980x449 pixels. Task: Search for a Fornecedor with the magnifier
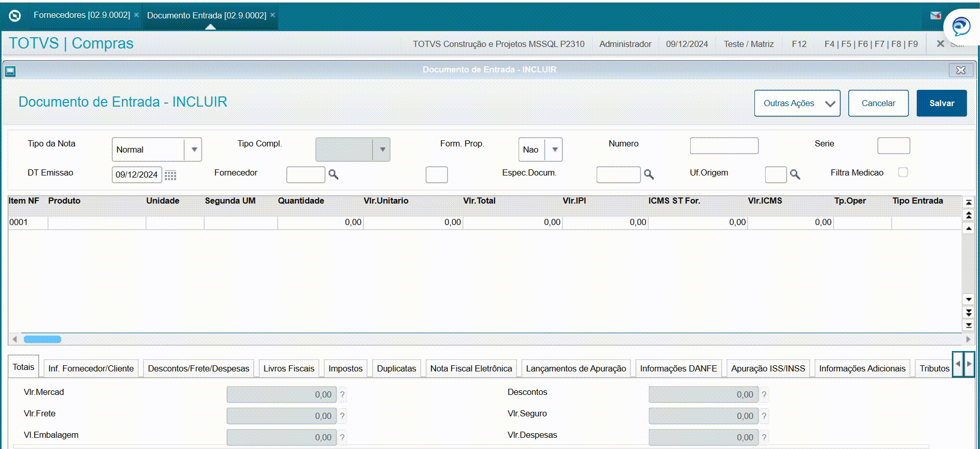coord(333,174)
